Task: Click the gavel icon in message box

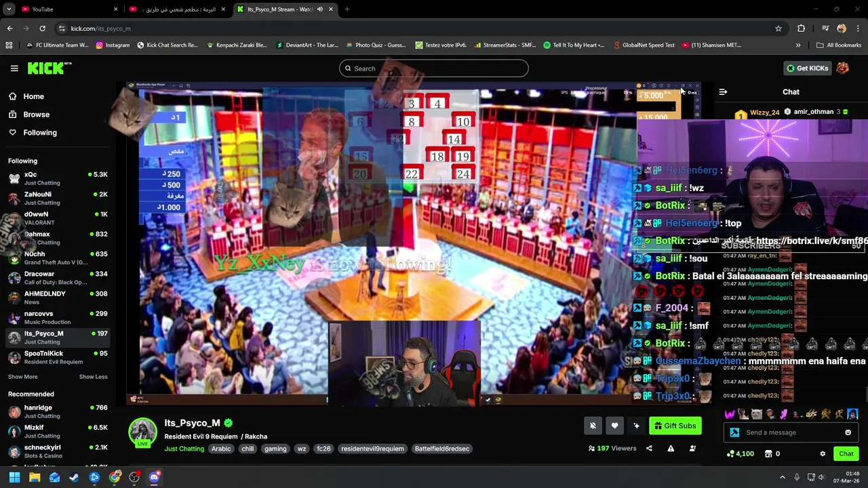Action: pos(735,432)
